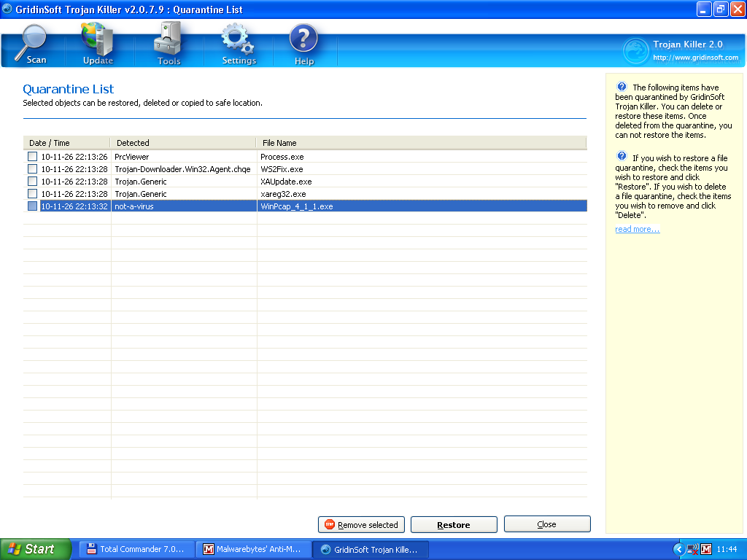Click the WS2Fix.exe file name
Image resolution: width=747 pixels, height=560 pixels.
(x=282, y=169)
